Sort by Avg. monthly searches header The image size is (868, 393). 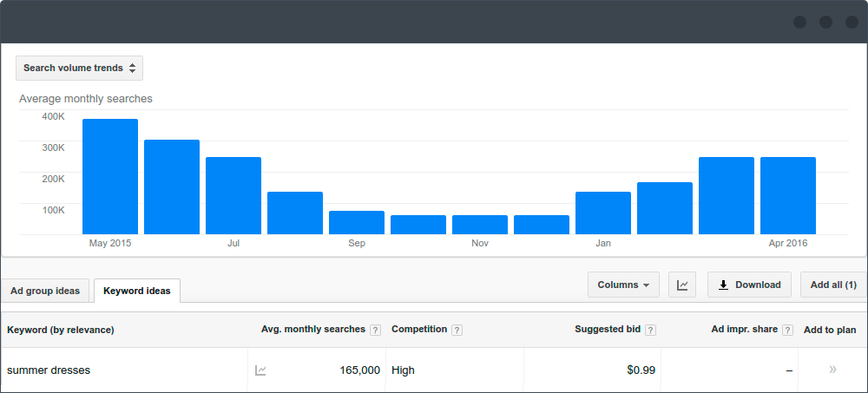(313, 330)
